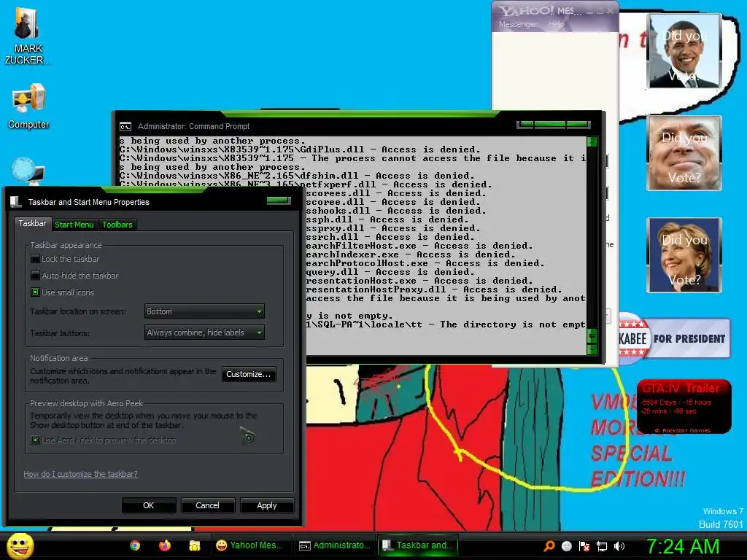Click Apply in Taskbar Properties
747x560 pixels.
pos(267,506)
